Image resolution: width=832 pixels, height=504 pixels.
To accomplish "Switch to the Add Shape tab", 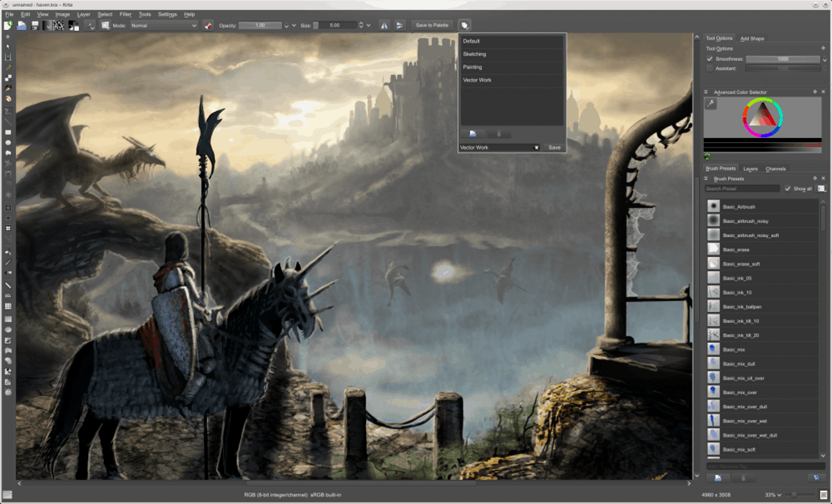I will click(752, 38).
